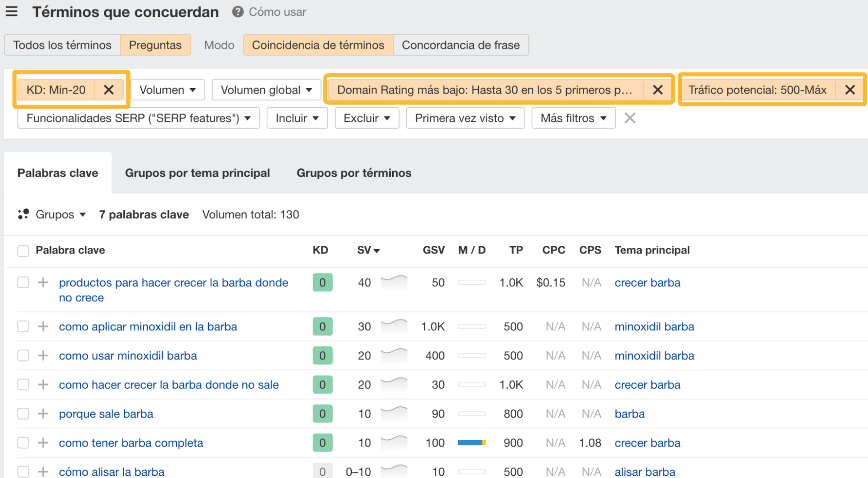Remove the Tráfico potencial filter
Viewport: 868px width, 478px height.
pyautogui.click(x=850, y=90)
